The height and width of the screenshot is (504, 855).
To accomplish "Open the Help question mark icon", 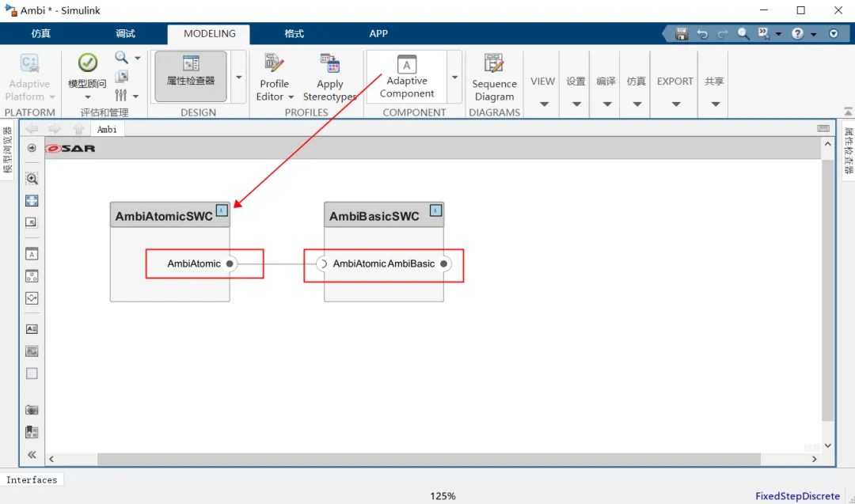I will 797,34.
